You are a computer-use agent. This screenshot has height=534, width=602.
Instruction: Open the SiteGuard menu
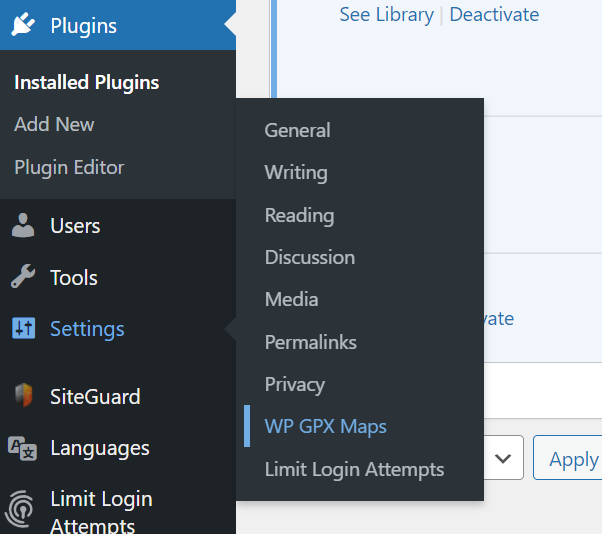[x=95, y=397]
